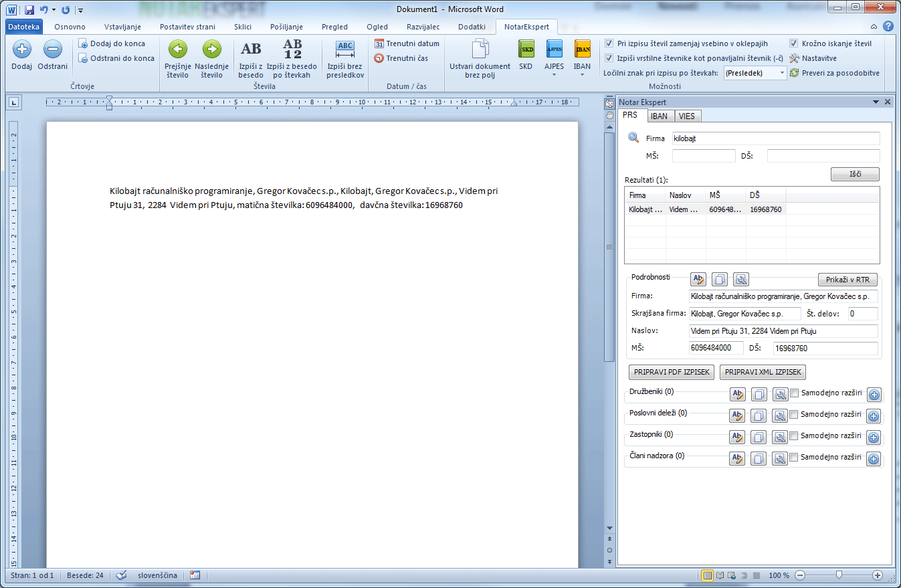The image size is (901, 588).
Task: Toggle 'Pri izpisu števil zamenjaj vsebino v oklepajih'
Action: tap(609, 43)
